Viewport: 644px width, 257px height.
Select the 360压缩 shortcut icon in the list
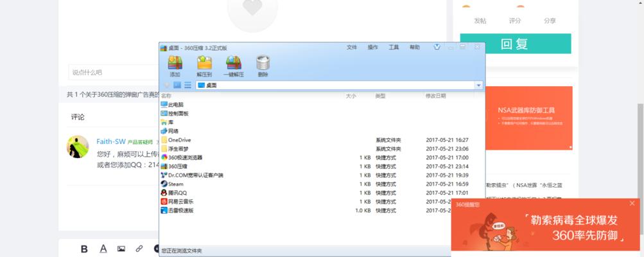pos(164,166)
